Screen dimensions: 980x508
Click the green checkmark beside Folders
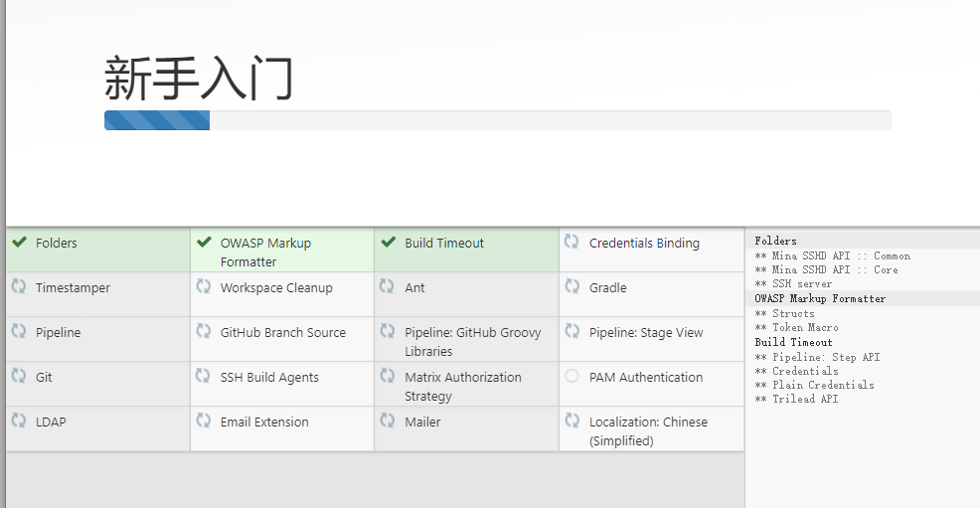click(19, 242)
